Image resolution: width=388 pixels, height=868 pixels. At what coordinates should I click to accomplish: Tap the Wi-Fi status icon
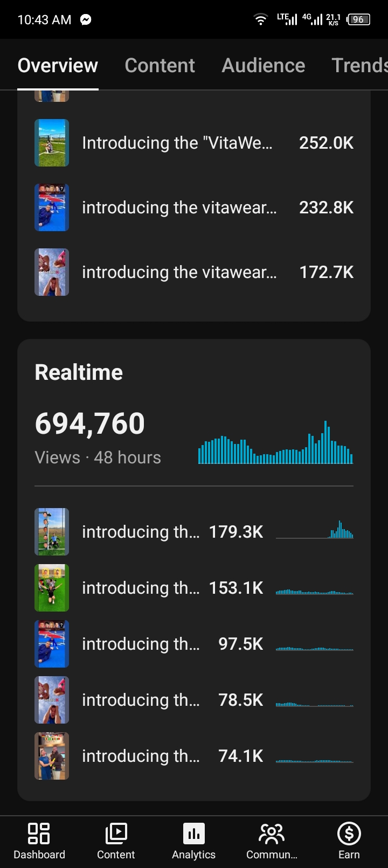(261, 19)
